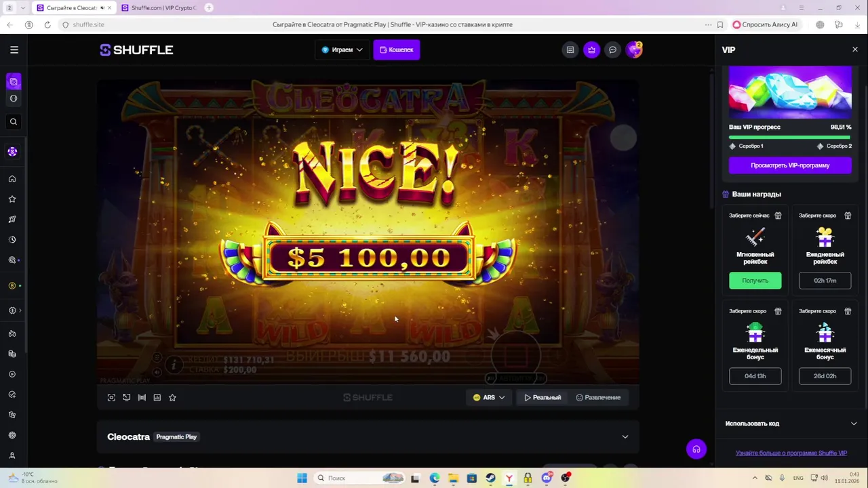
Task: Switch to Развлечение fun mode
Action: click(x=598, y=398)
